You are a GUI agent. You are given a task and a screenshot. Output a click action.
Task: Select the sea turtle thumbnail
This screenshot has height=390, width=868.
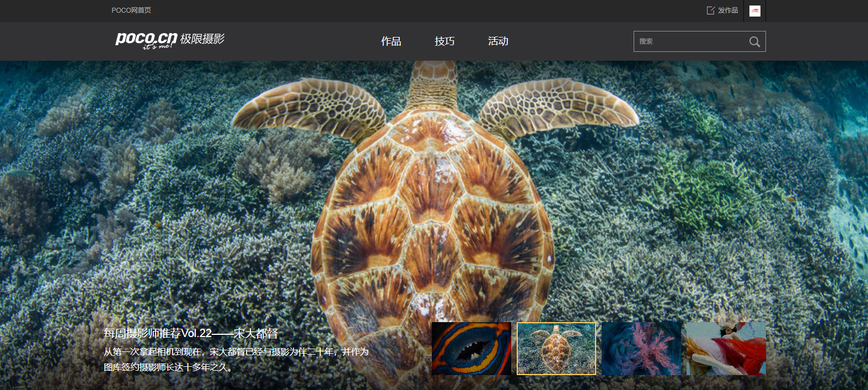[x=556, y=349]
